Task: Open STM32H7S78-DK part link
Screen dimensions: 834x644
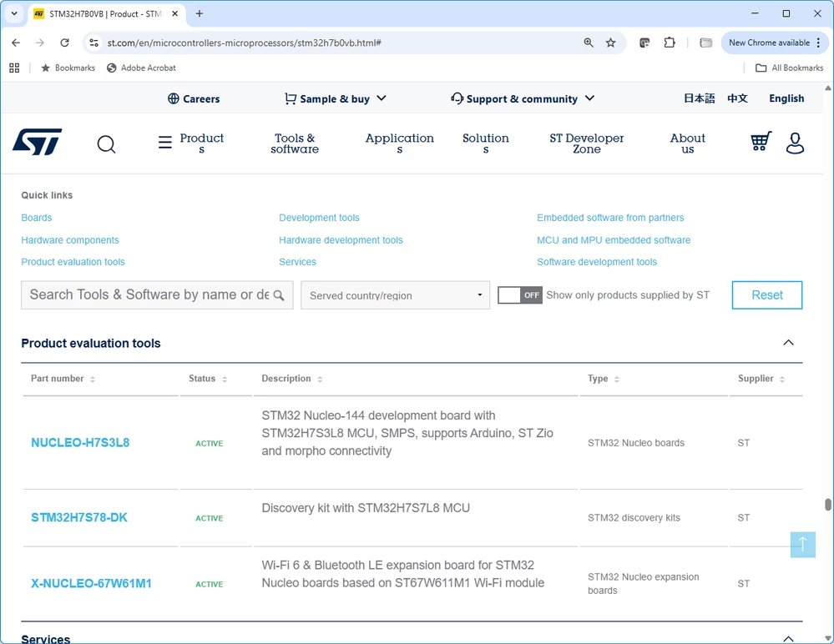Action: (x=79, y=517)
